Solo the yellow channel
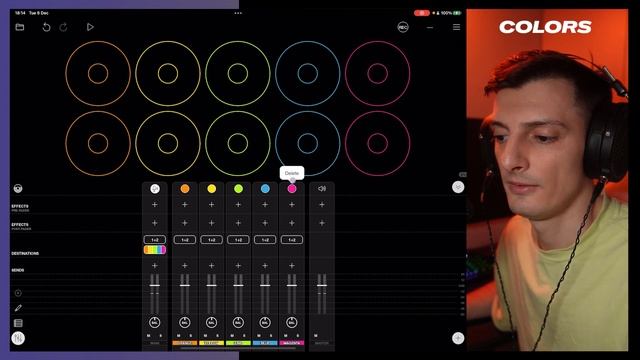 pyautogui.click(x=218, y=336)
